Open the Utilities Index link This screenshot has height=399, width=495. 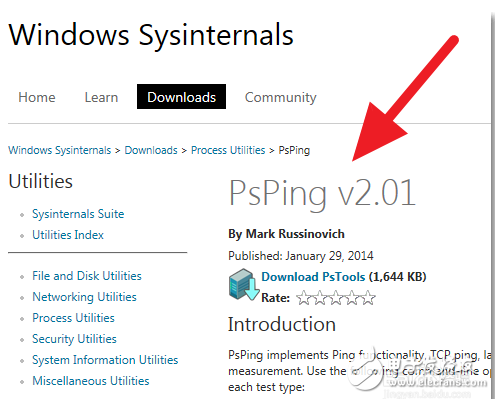(x=68, y=235)
